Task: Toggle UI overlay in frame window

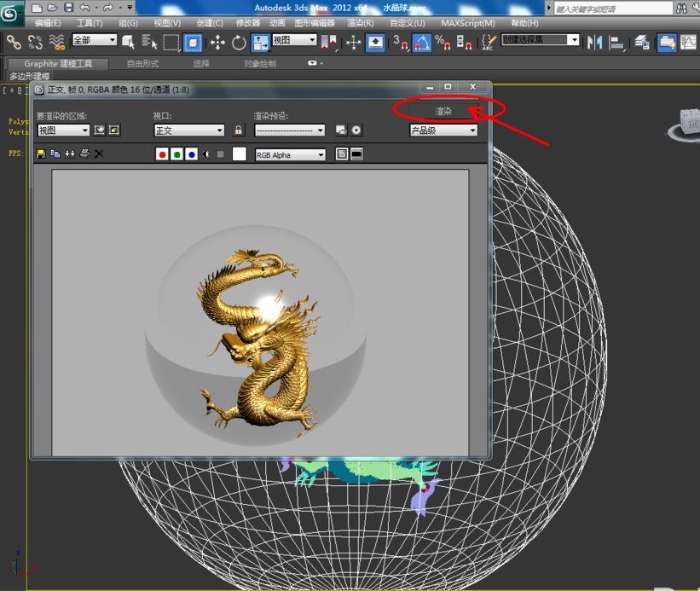Action: pos(342,154)
